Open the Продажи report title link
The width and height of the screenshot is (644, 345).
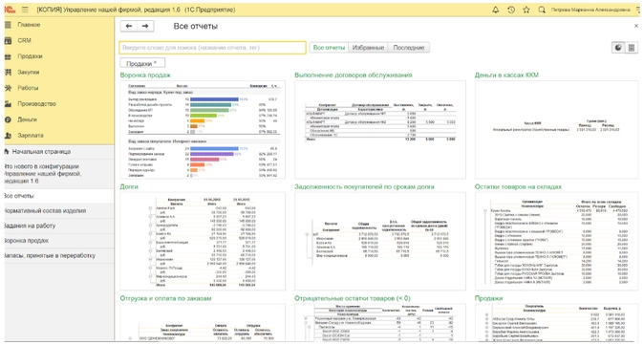pos(488,298)
